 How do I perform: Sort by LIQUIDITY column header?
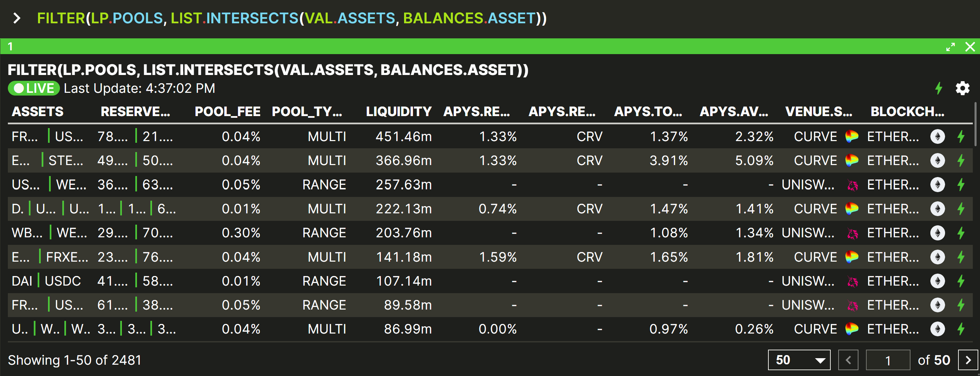(398, 112)
